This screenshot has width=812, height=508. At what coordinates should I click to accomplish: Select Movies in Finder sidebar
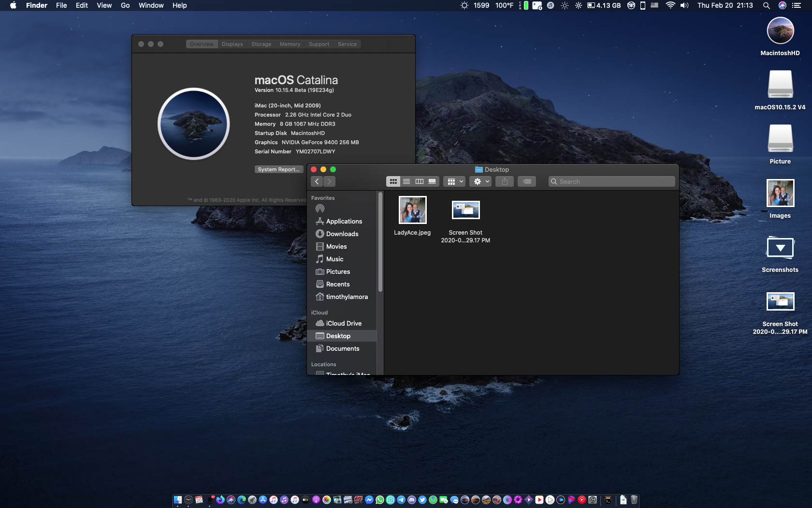(x=342, y=246)
